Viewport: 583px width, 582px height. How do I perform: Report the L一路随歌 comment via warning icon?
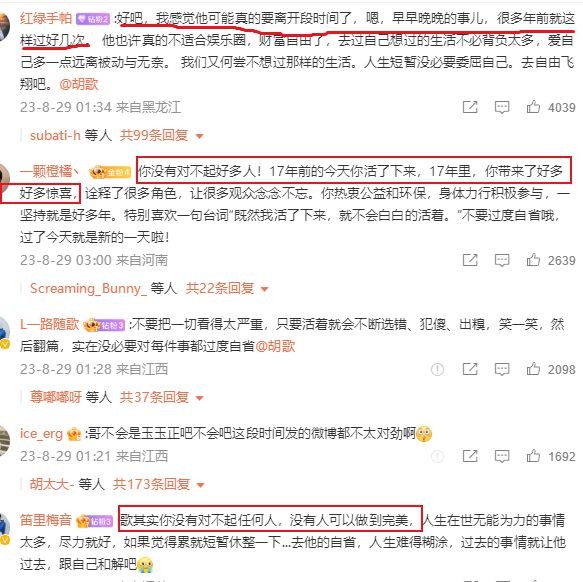pos(437,369)
